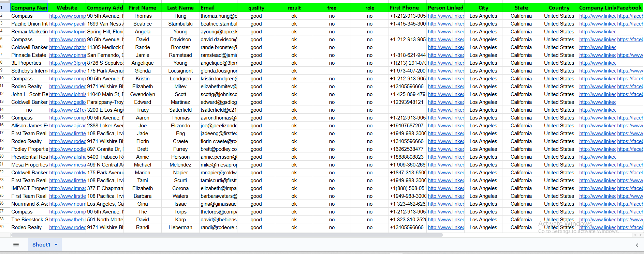Open the All Sheets hamburger menu icon

pos(16,244)
